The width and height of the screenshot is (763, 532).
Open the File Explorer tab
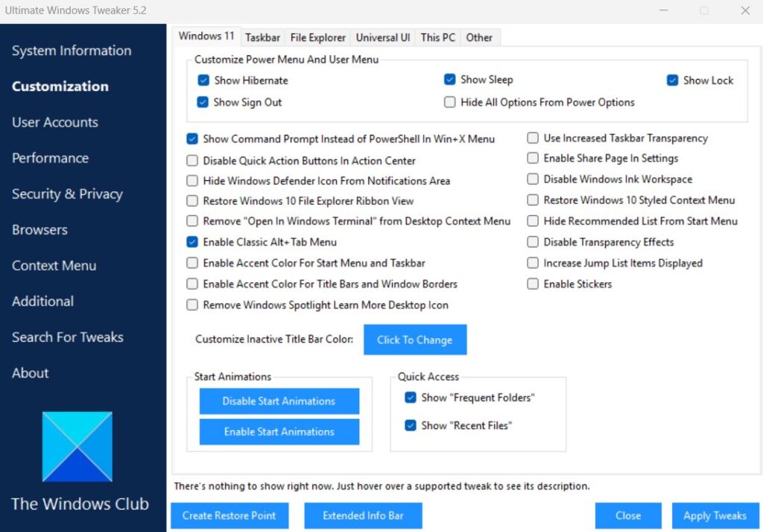317,37
